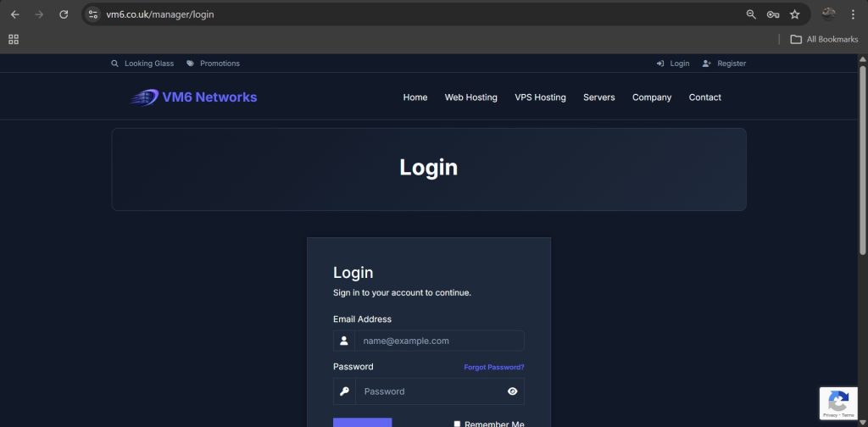The height and width of the screenshot is (427, 868).
Task: Click the zoom magnifier icon in address bar
Action: 750,14
